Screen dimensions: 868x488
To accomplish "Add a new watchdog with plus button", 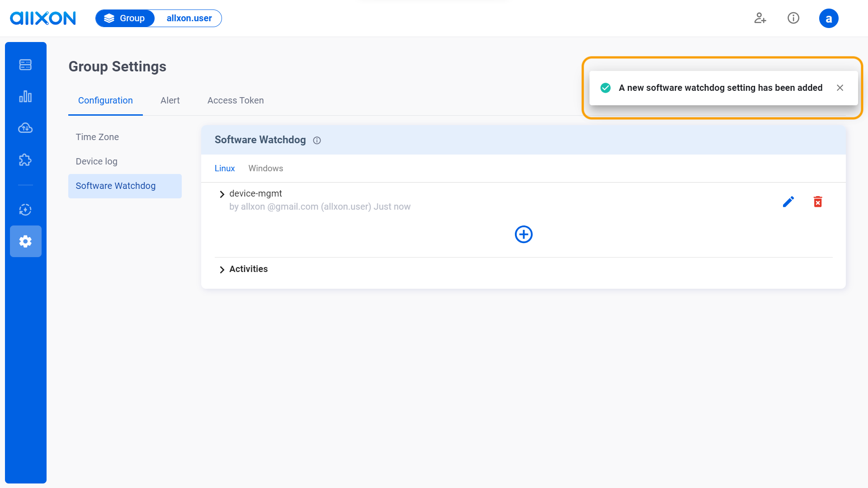I will tap(524, 234).
